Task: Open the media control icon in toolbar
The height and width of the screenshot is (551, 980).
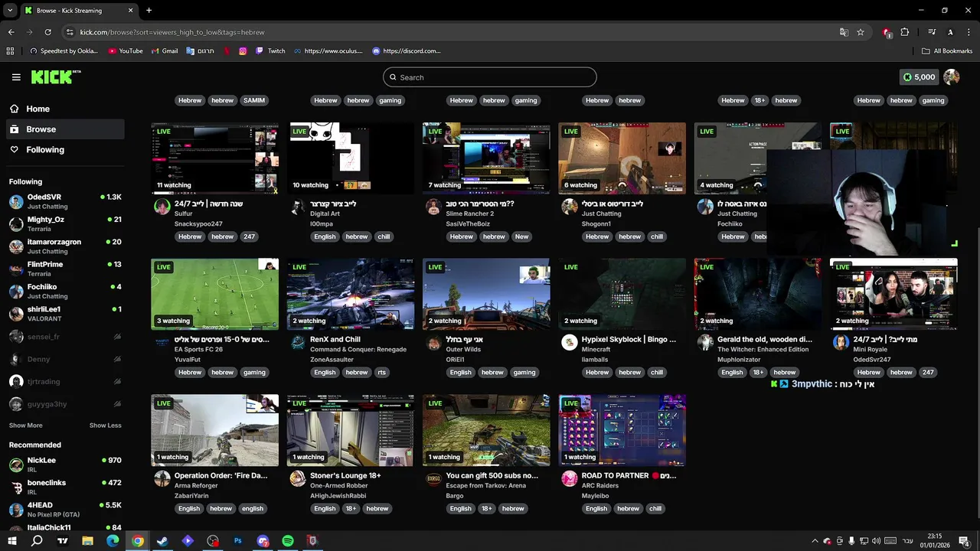Action: pyautogui.click(x=932, y=32)
